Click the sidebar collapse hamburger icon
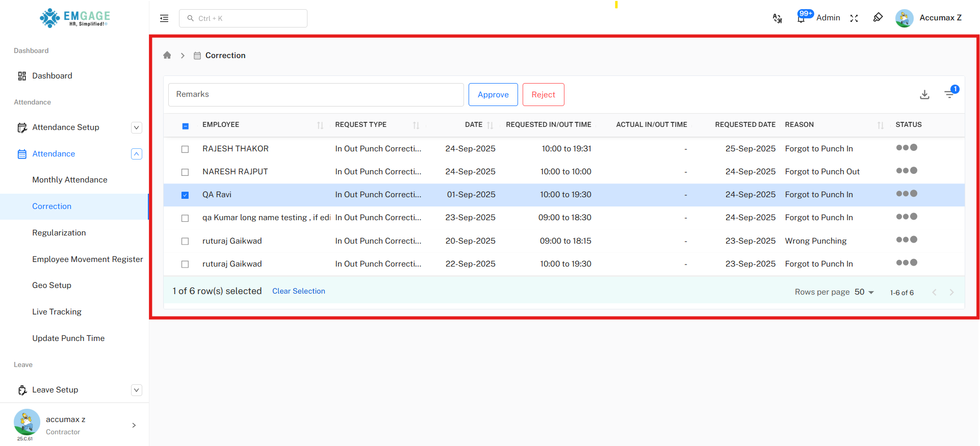980x446 pixels. (164, 18)
